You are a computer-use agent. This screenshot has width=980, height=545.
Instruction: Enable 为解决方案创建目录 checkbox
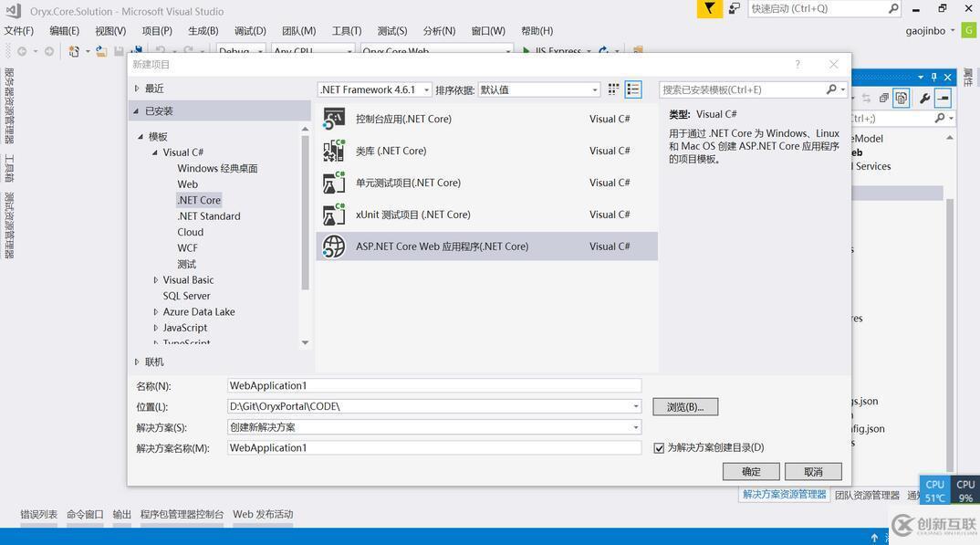[x=659, y=447]
